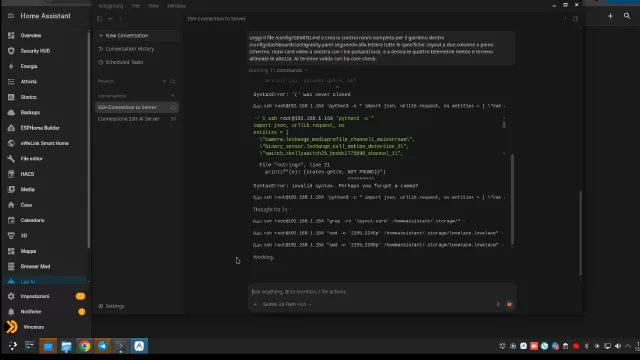Open Security HUD dashboard
The width and height of the screenshot is (640, 360).
point(45,51)
